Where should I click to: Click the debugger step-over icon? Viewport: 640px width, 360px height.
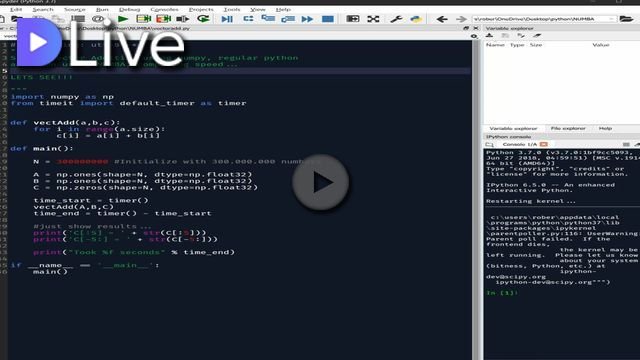248,19
